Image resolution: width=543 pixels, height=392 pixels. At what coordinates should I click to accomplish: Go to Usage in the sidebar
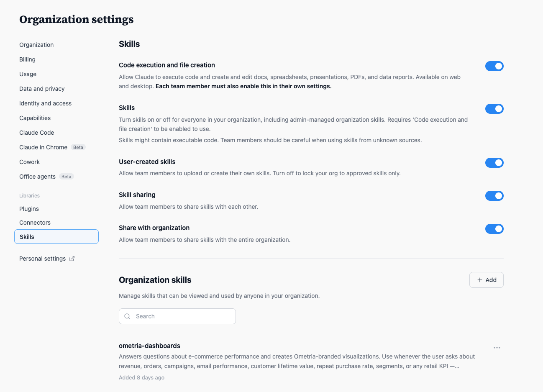[28, 74]
